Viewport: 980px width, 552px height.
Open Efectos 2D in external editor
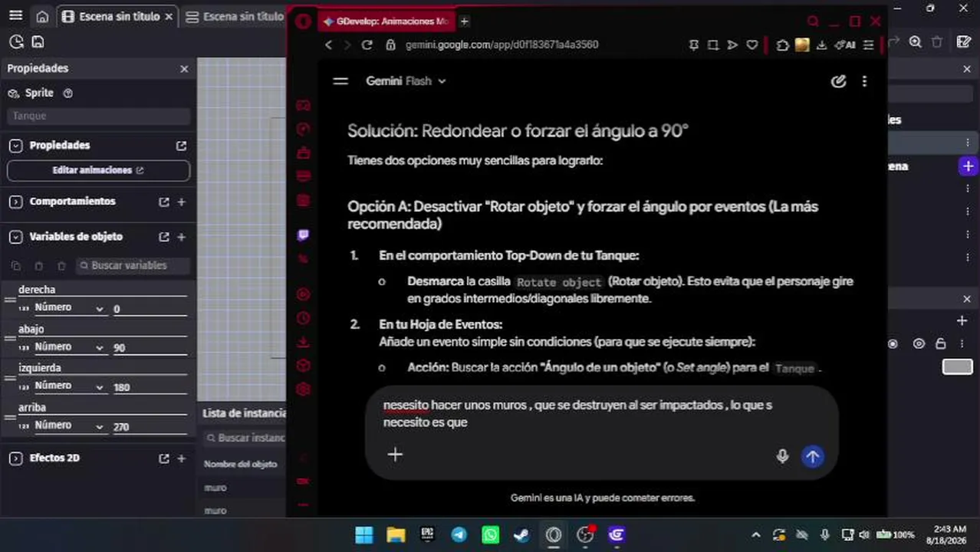tap(163, 458)
